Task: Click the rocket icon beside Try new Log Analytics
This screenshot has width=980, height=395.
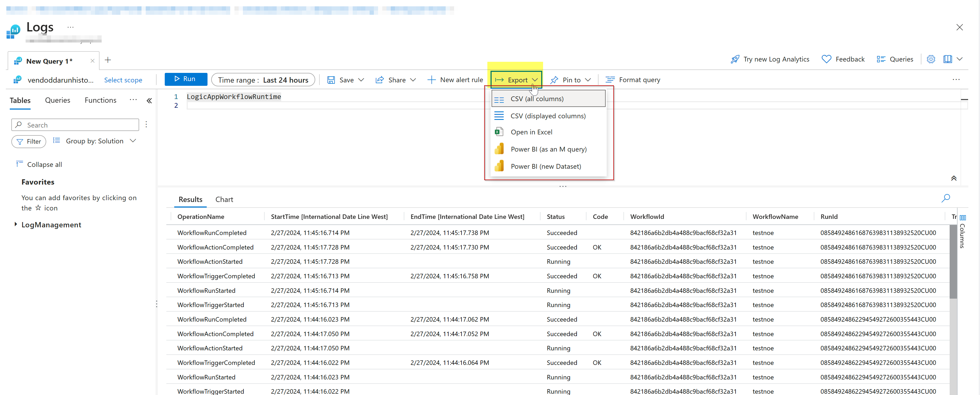Action: click(735, 59)
